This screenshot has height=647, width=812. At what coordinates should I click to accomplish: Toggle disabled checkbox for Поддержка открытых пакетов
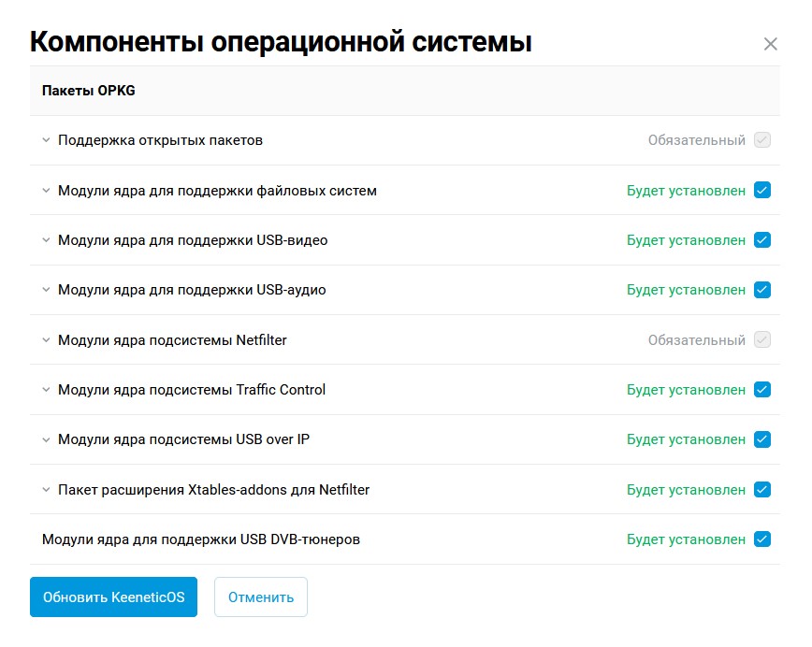(762, 139)
